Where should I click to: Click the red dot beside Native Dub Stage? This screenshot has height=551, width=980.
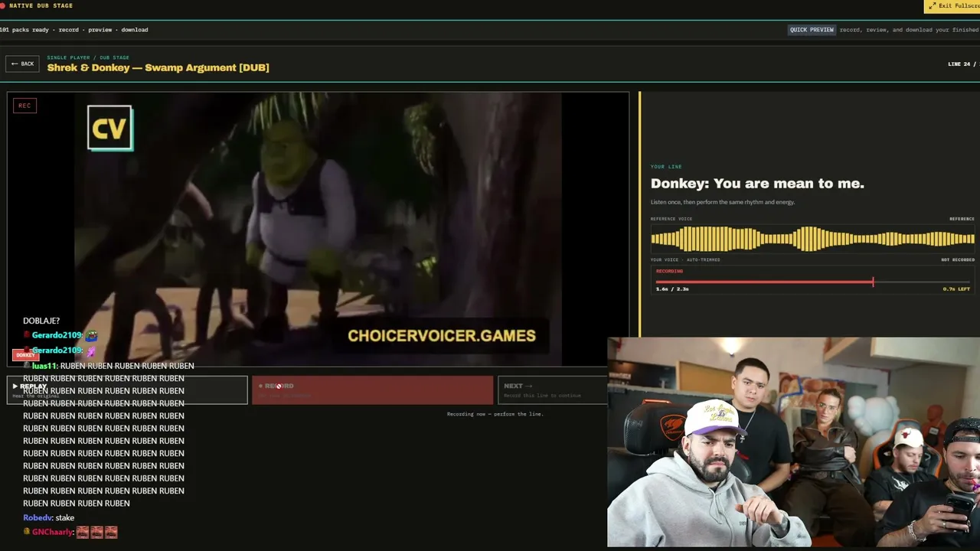(x=3, y=6)
